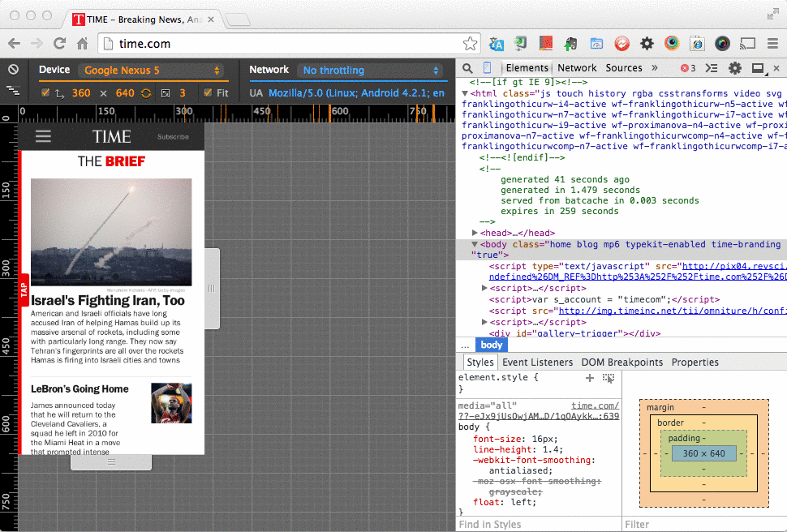Toggle device mode phone icon

pyautogui.click(x=487, y=68)
